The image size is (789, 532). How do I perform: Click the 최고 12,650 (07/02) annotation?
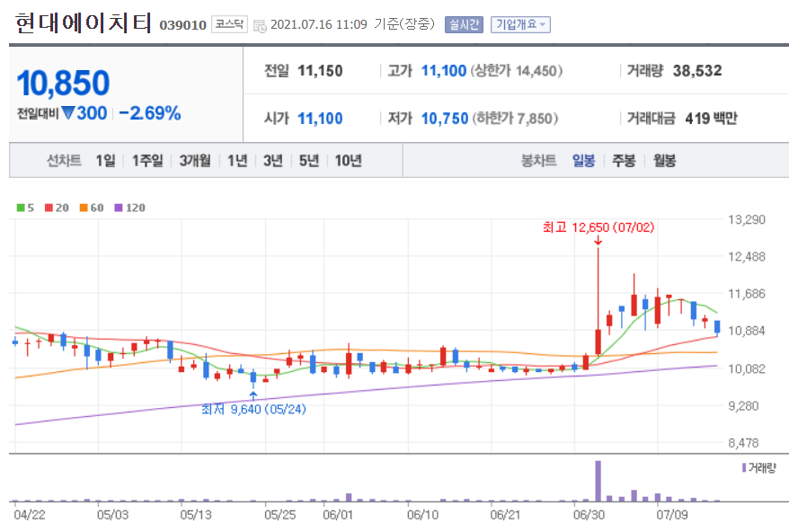[x=598, y=227]
